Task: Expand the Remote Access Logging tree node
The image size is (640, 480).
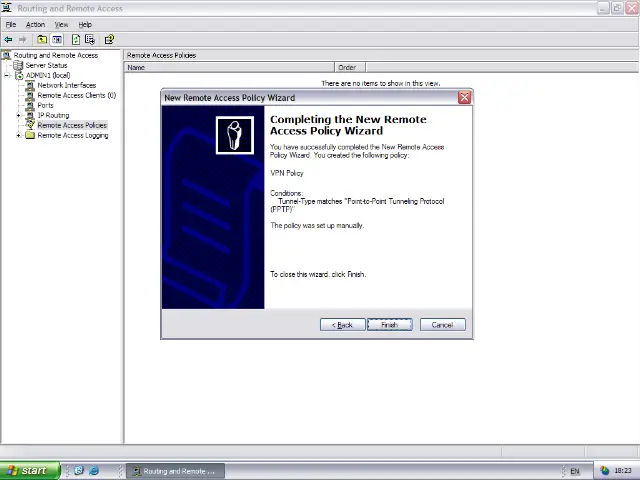Action: (x=18, y=136)
